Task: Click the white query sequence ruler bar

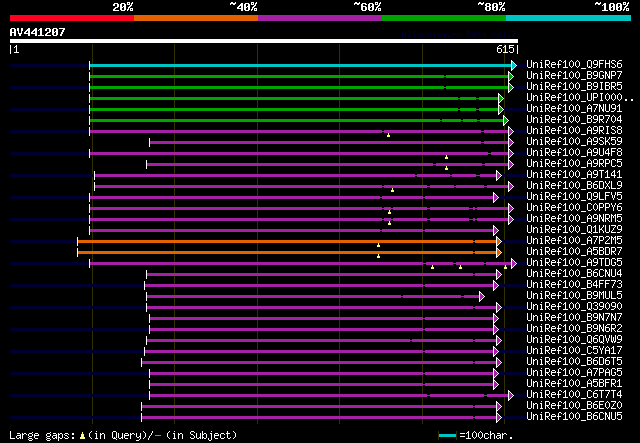Action: pyautogui.click(x=262, y=41)
